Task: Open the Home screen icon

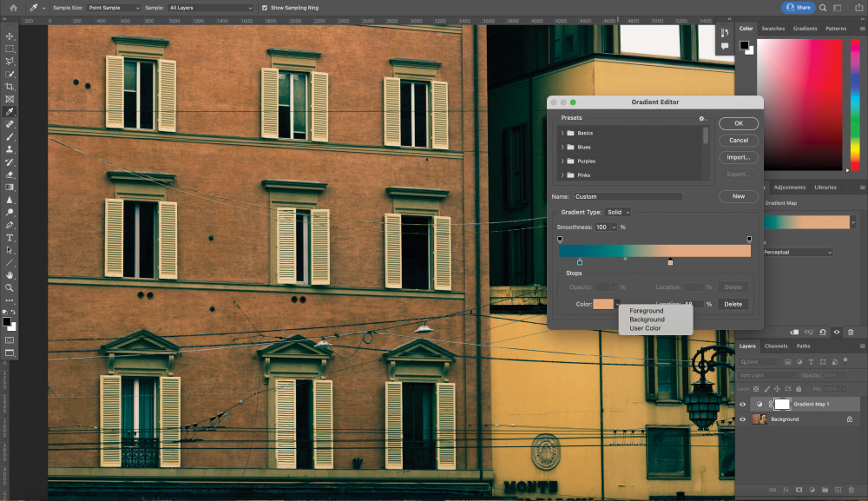Action: [13, 8]
